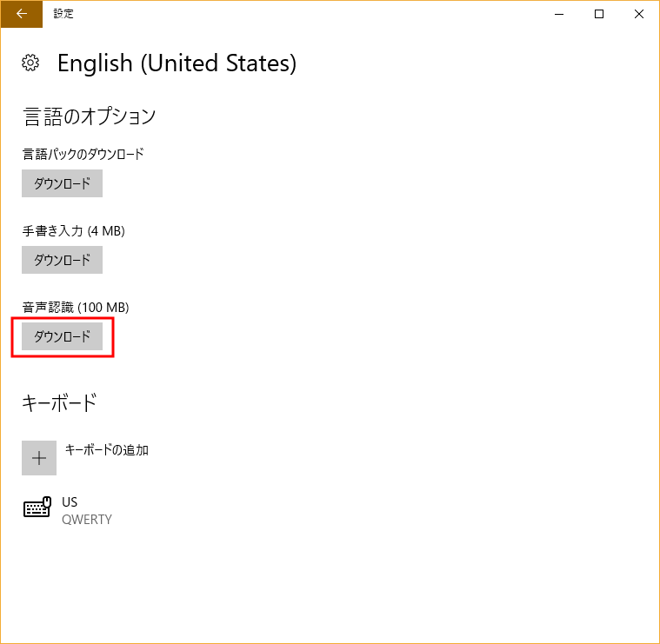The width and height of the screenshot is (660, 644).
Task: Maximize the Settings window
Action: [x=599, y=14]
